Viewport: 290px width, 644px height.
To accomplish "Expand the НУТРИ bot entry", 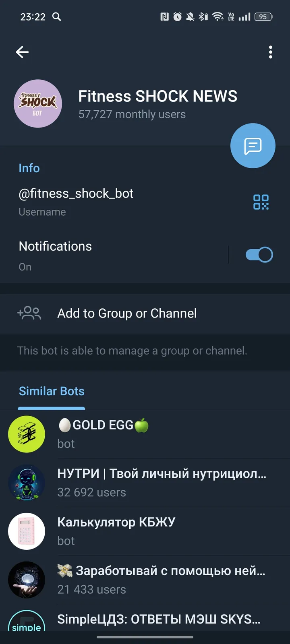I will pos(145,483).
